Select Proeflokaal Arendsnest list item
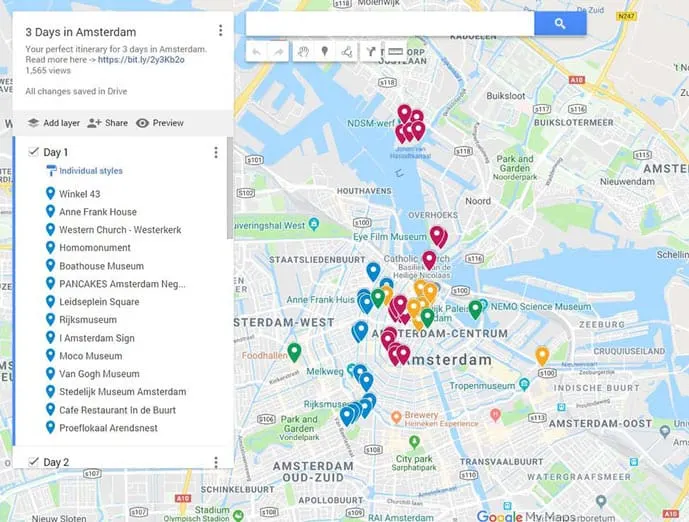Screen dimensions: 689x522 108,428
